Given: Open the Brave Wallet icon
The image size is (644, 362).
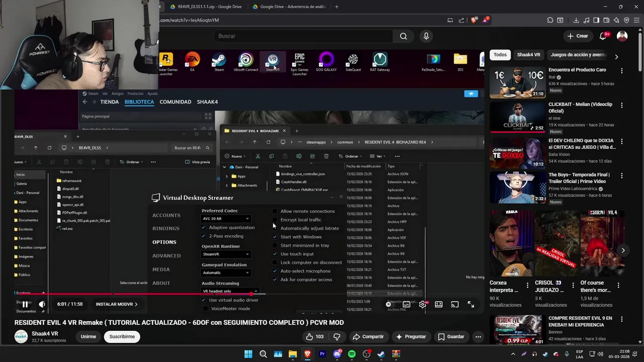Looking at the screenshot, I should tap(606, 20).
